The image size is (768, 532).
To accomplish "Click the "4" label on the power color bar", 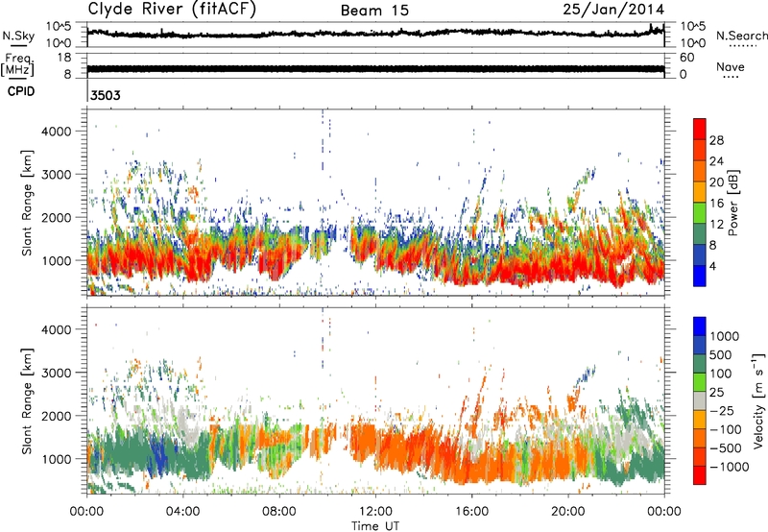I will click(x=712, y=266).
